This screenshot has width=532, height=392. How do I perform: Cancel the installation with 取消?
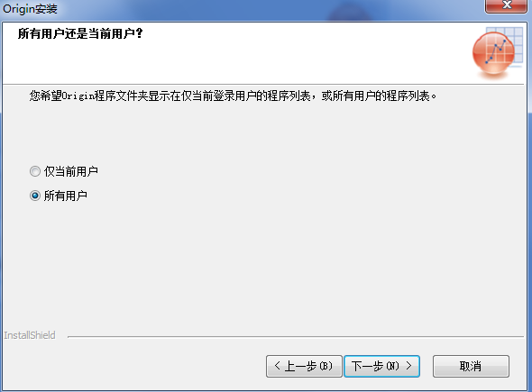tap(471, 366)
